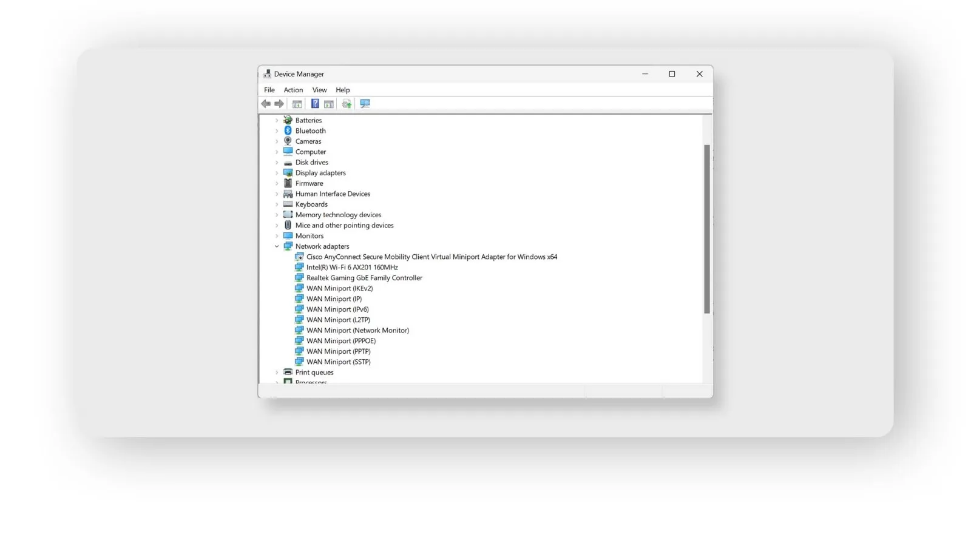Expand the Disk drives category
The width and height of the screenshot is (971, 560).
[x=277, y=163]
